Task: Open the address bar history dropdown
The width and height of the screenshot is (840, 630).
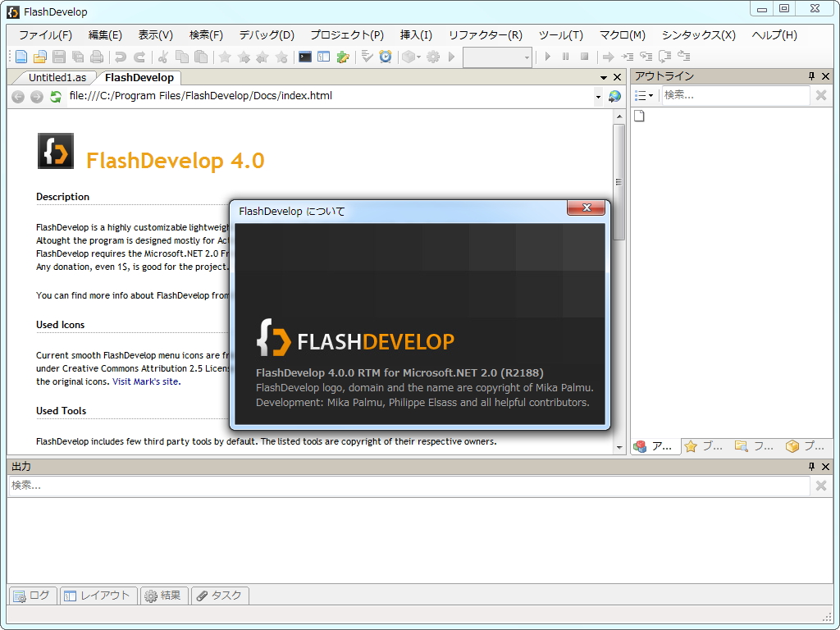Action: [x=598, y=95]
